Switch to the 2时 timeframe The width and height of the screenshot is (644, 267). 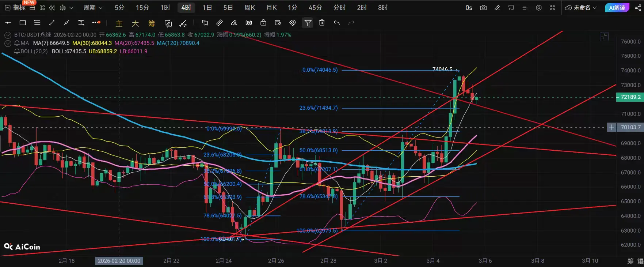pos(362,8)
